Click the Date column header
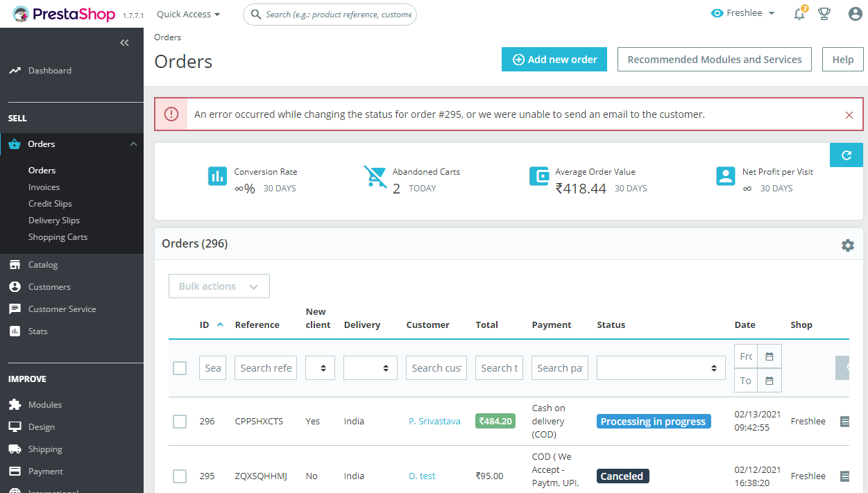 745,325
